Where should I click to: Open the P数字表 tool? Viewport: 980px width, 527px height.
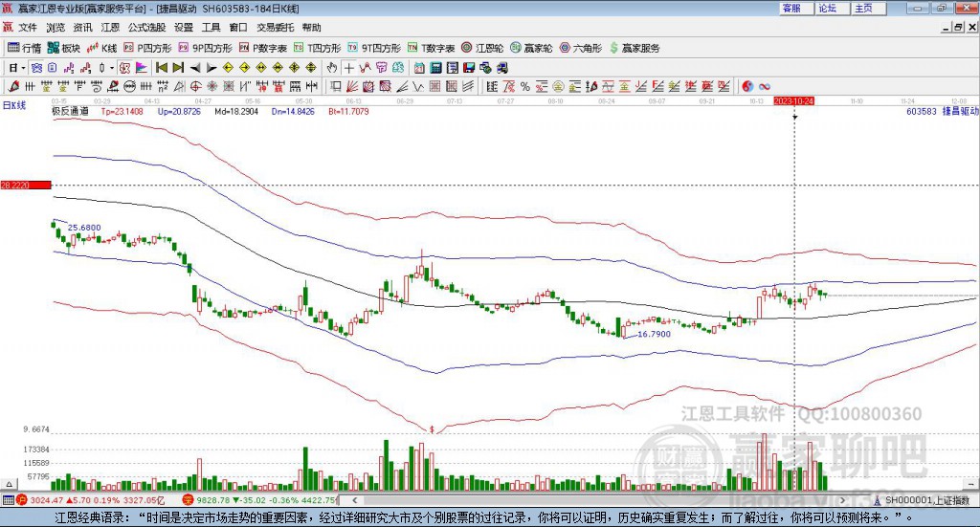point(262,48)
